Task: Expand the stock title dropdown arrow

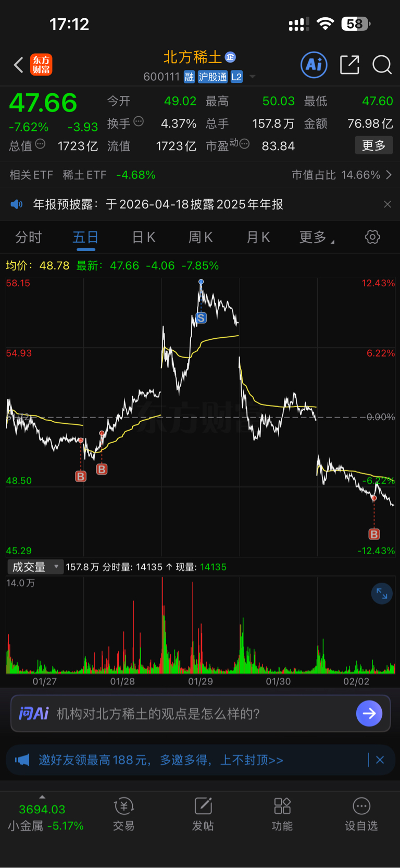Action: pyautogui.click(x=253, y=77)
